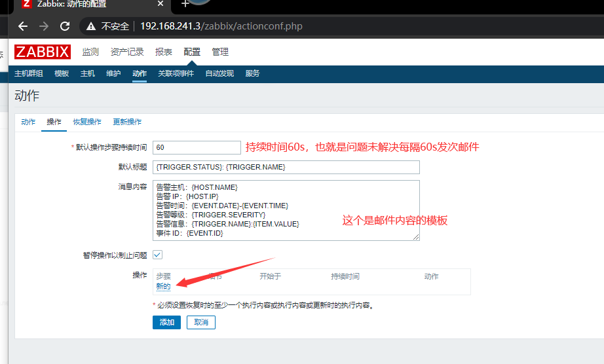Go to 模板 submenu
The height and width of the screenshot is (364, 604).
[x=62, y=73]
